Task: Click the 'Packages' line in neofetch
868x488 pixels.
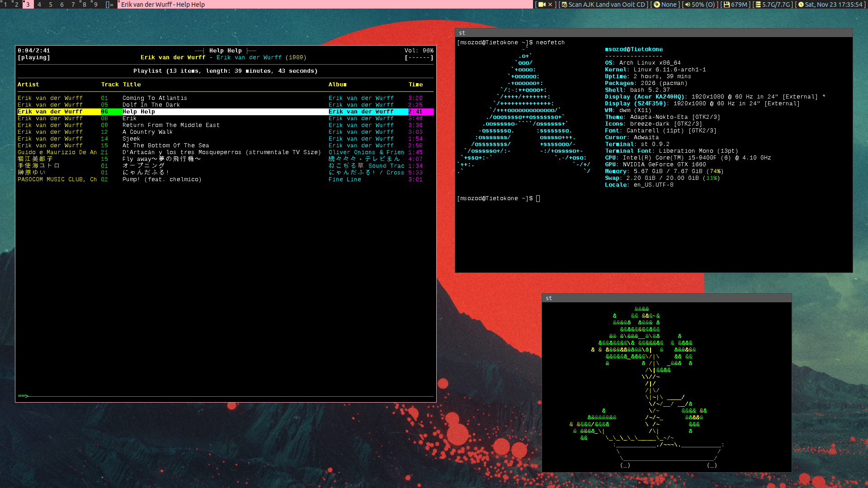Action: coord(646,83)
